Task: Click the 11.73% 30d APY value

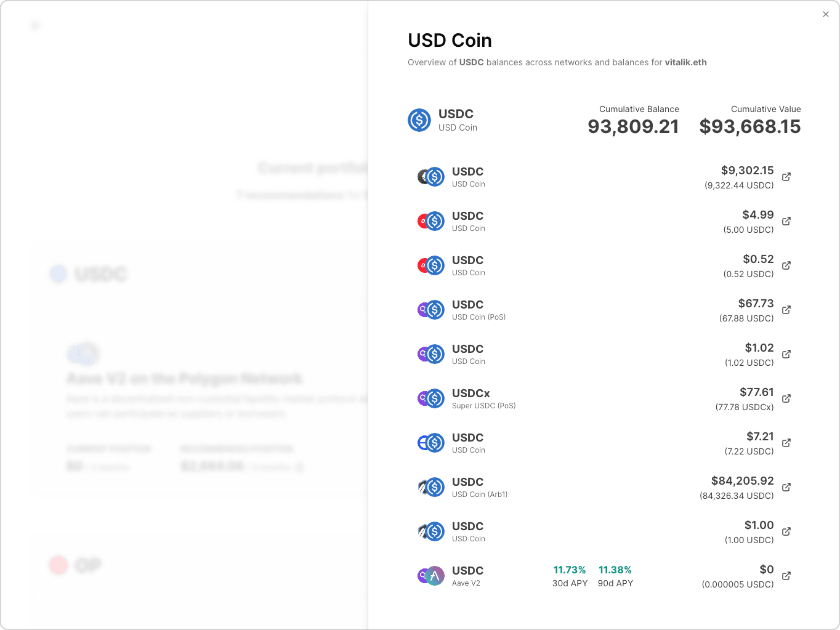Action: (x=570, y=570)
